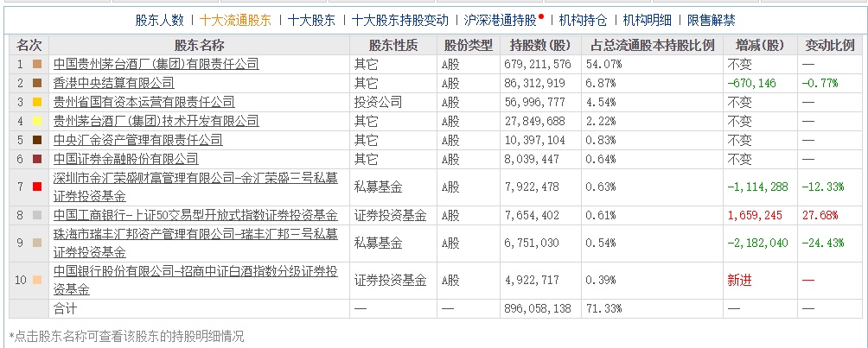Open 上证50交易型开放式指数证券投资基金 link
Image resolution: width=868 pixels, height=348 pixels.
click(195, 215)
